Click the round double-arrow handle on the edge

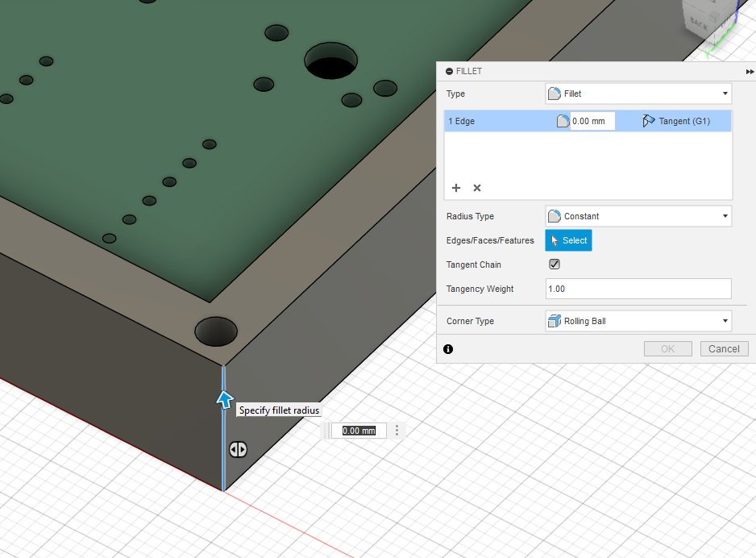[238, 450]
